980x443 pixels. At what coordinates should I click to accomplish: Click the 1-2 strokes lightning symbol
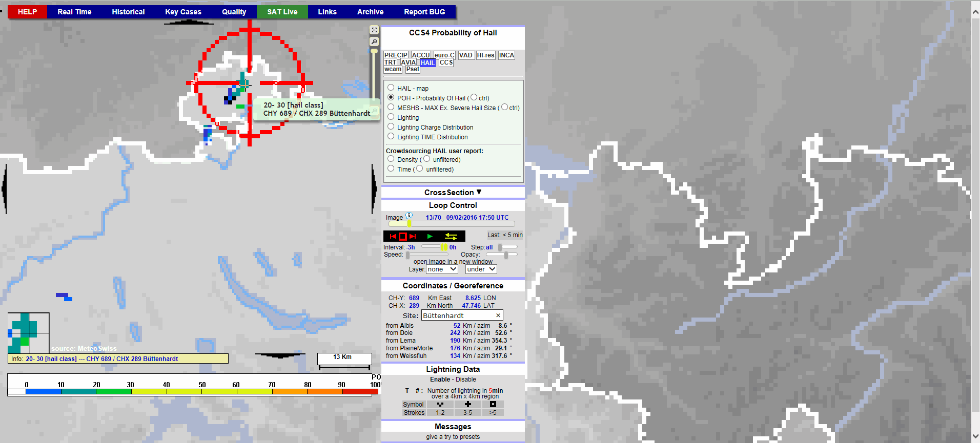point(440,404)
